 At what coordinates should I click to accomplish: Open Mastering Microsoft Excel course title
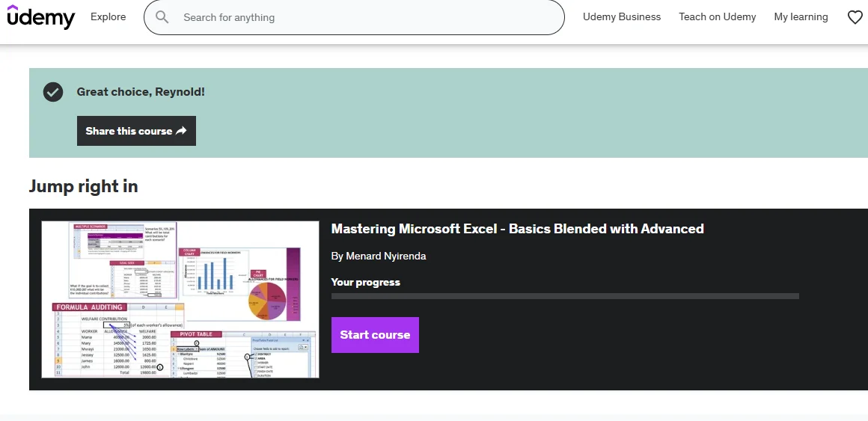(517, 229)
